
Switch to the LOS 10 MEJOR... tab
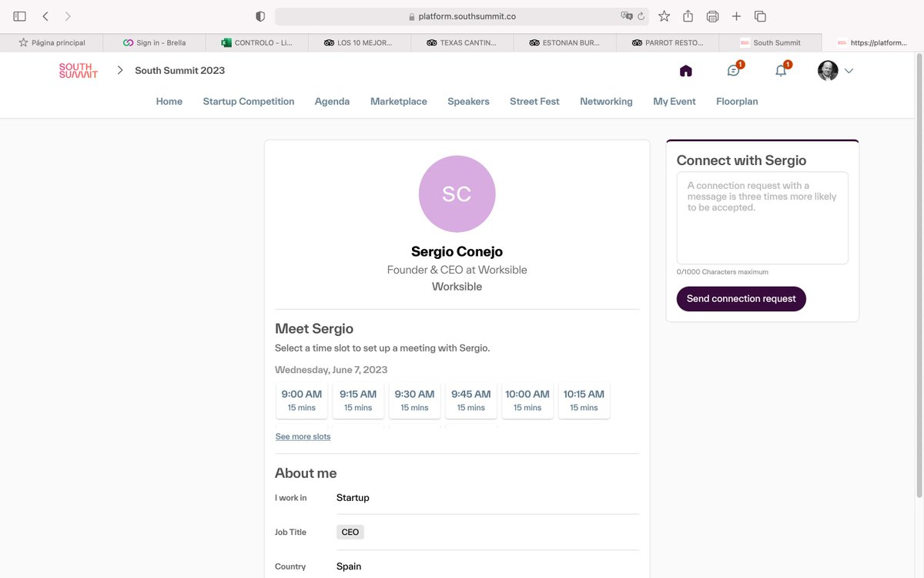pos(359,42)
